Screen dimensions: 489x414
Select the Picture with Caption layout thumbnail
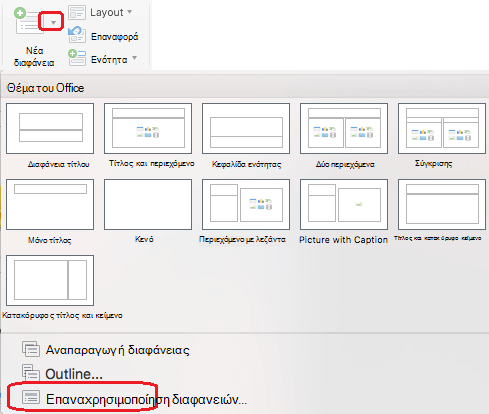coord(344,204)
